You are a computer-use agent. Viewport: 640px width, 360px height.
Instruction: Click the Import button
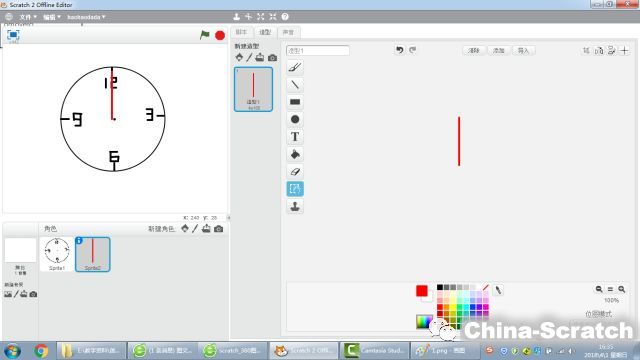click(523, 51)
